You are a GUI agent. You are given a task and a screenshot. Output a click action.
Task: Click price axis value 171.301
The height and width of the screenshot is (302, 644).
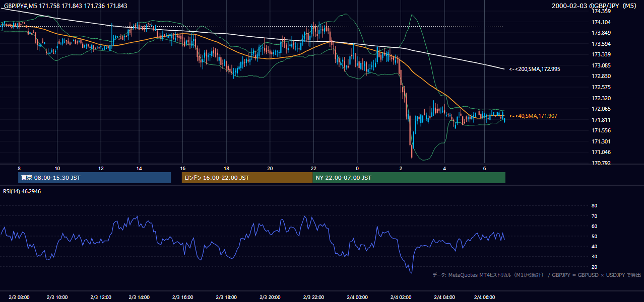click(x=601, y=141)
